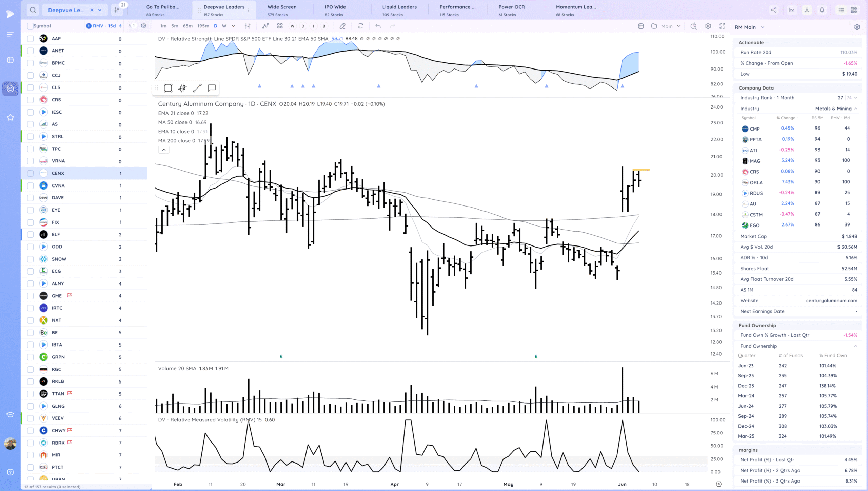The image size is (868, 491).
Task: Select the 65m timeframe button
Action: (188, 26)
